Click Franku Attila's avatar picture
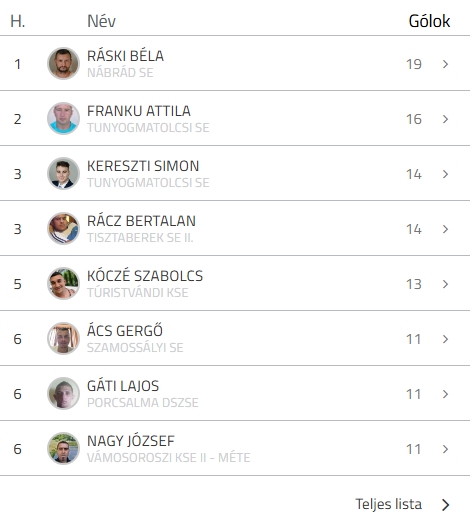Screen dimensions: 474x512 click(x=63, y=118)
